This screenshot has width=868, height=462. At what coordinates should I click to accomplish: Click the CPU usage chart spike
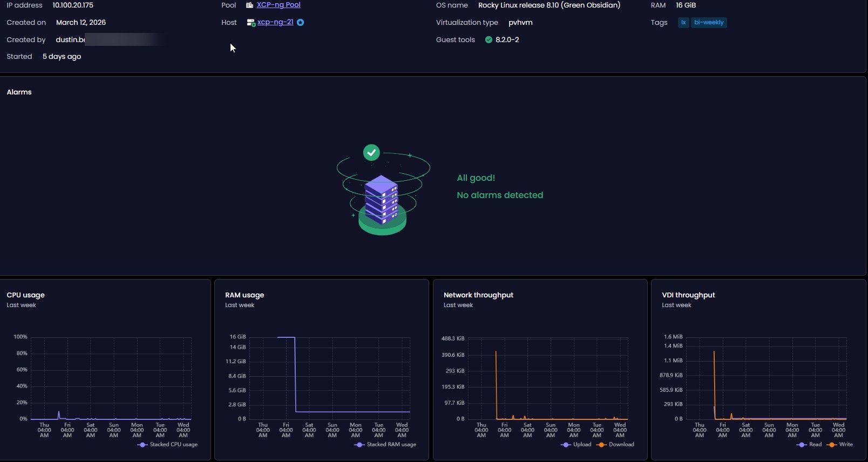tap(59, 414)
